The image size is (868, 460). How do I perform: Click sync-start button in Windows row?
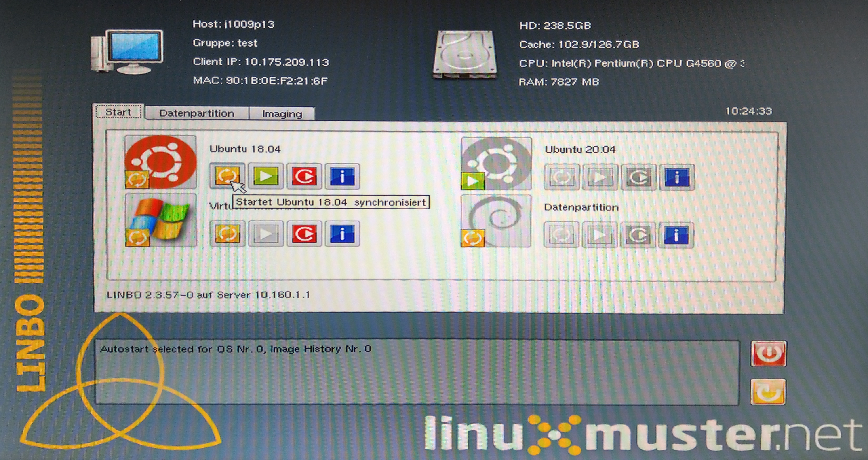[x=227, y=234]
